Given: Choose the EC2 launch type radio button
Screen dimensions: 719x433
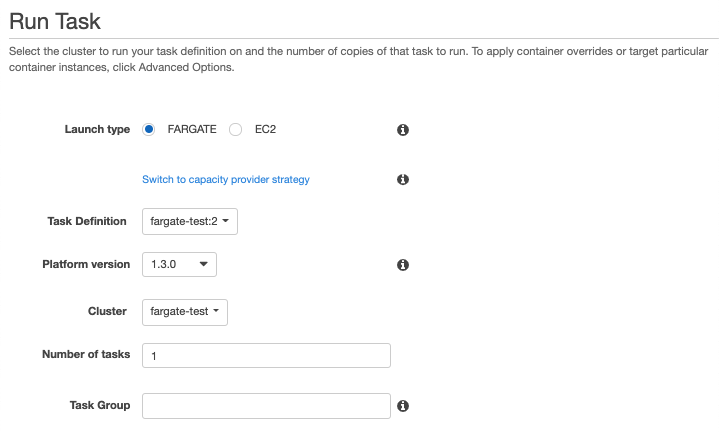Looking at the screenshot, I should coord(235,129).
